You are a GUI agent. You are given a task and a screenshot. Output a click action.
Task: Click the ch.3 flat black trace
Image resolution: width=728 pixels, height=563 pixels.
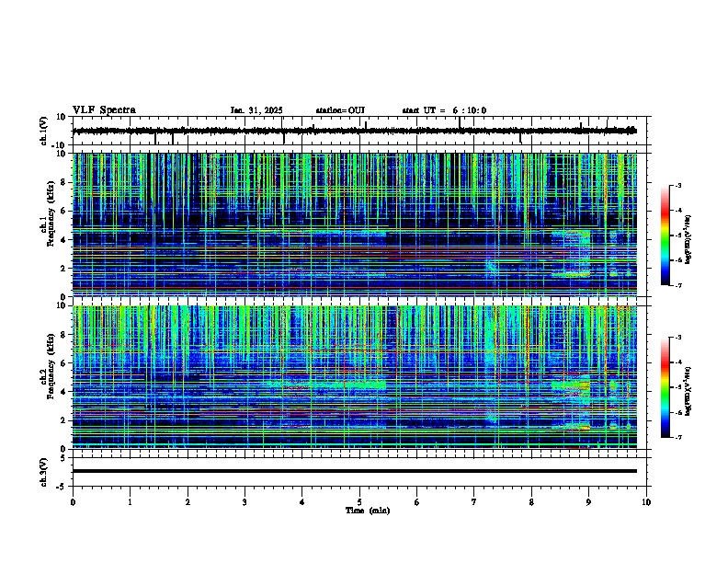point(355,471)
